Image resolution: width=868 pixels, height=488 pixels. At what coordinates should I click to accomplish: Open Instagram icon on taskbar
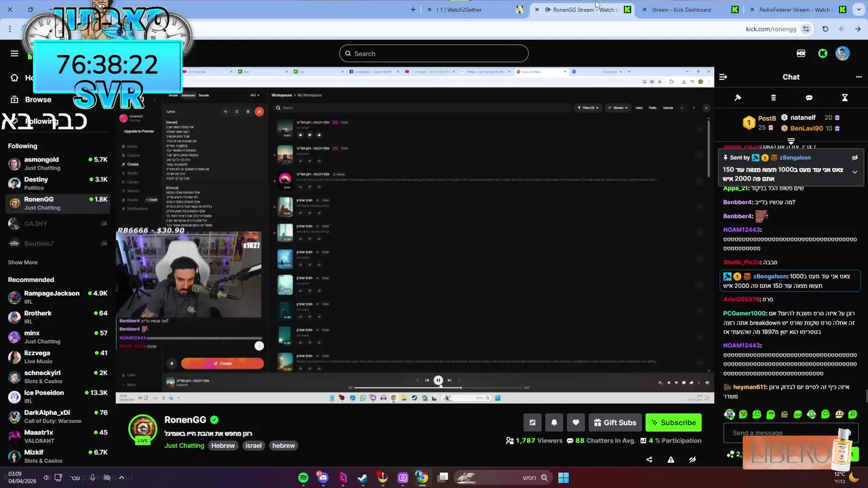pyautogui.click(x=403, y=478)
